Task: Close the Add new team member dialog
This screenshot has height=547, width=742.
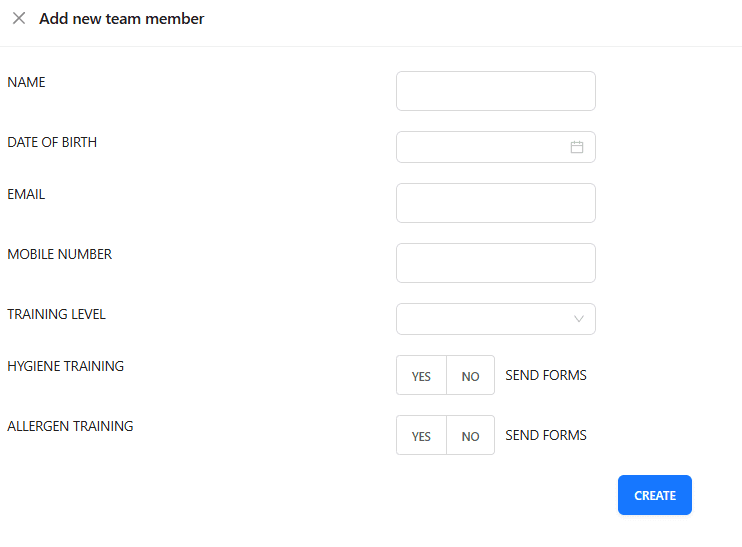Action: pos(19,18)
